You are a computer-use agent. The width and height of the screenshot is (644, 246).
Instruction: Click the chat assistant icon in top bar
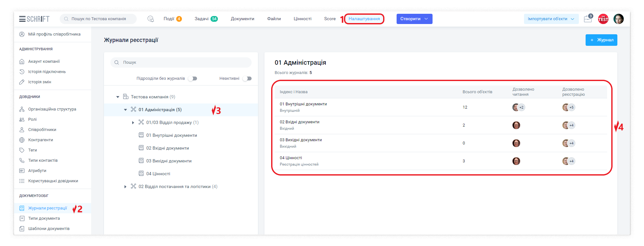point(150,19)
